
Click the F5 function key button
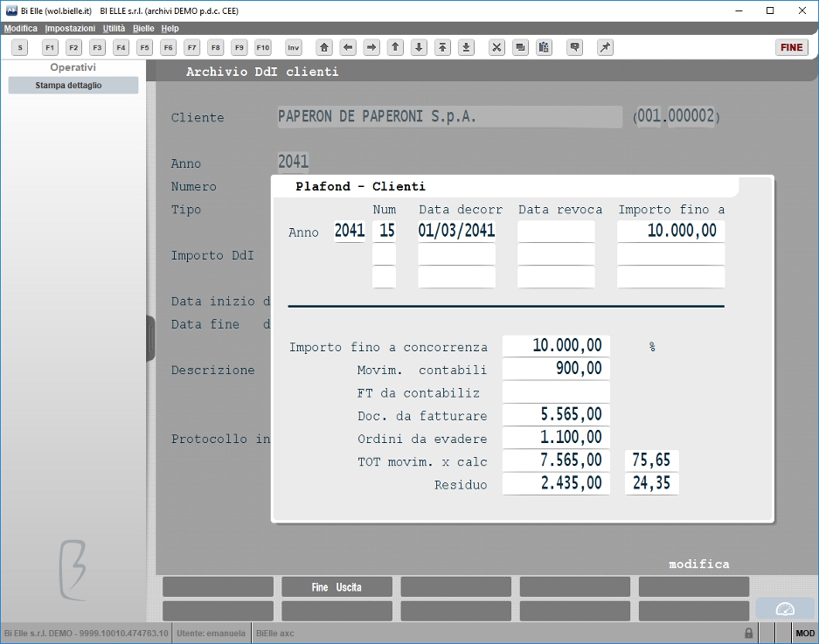click(x=145, y=47)
